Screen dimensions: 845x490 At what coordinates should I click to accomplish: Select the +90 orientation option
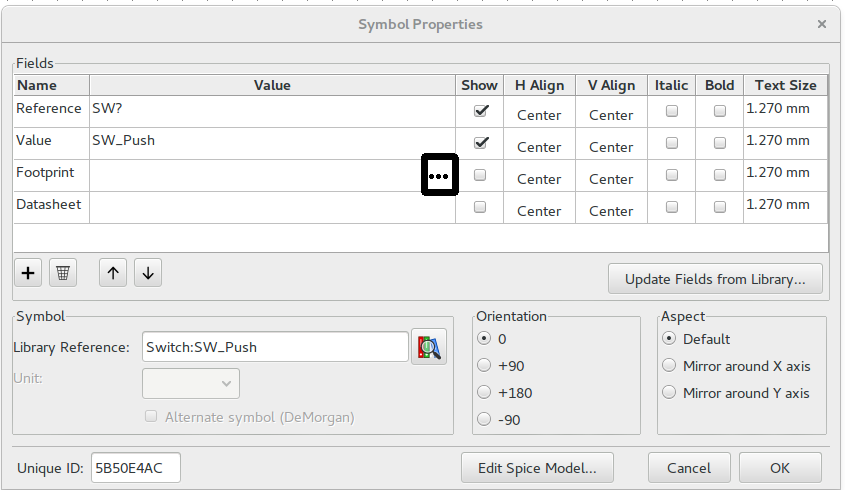click(x=485, y=366)
